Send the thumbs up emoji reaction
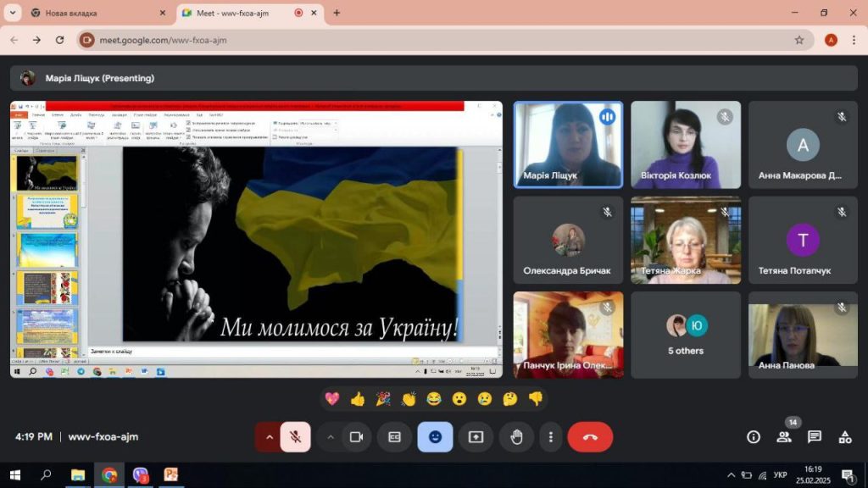Viewport: 868px width, 488px height. point(358,398)
